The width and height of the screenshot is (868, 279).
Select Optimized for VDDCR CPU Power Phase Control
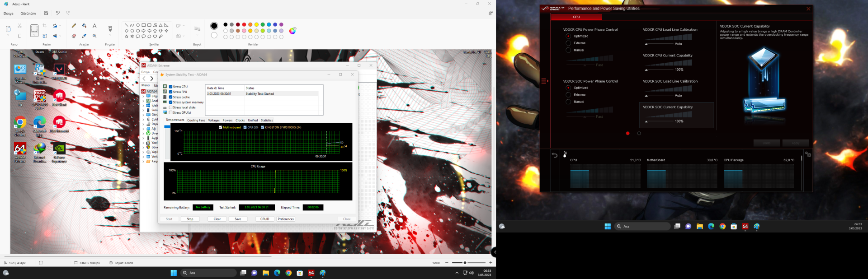[x=568, y=36]
